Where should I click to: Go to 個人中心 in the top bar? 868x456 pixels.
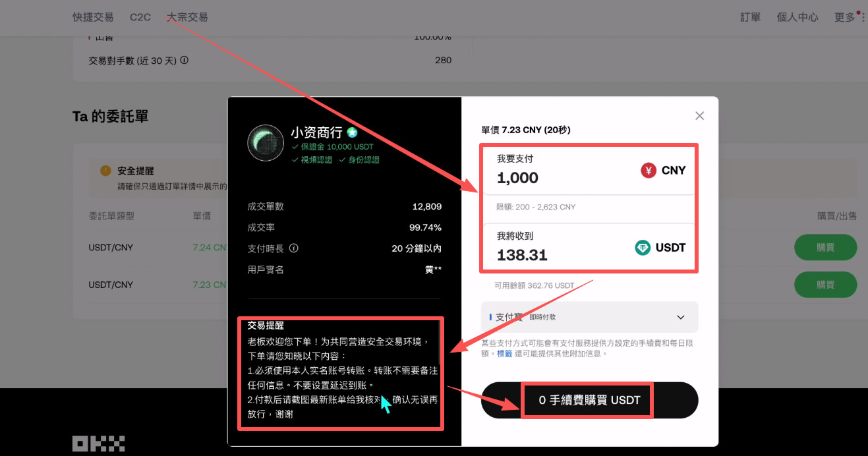(797, 17)
